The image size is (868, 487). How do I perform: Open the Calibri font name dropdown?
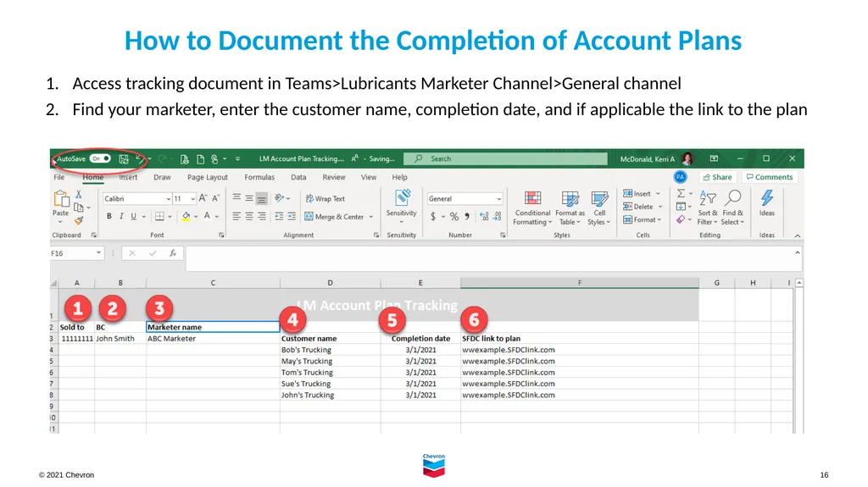point(169,199)
